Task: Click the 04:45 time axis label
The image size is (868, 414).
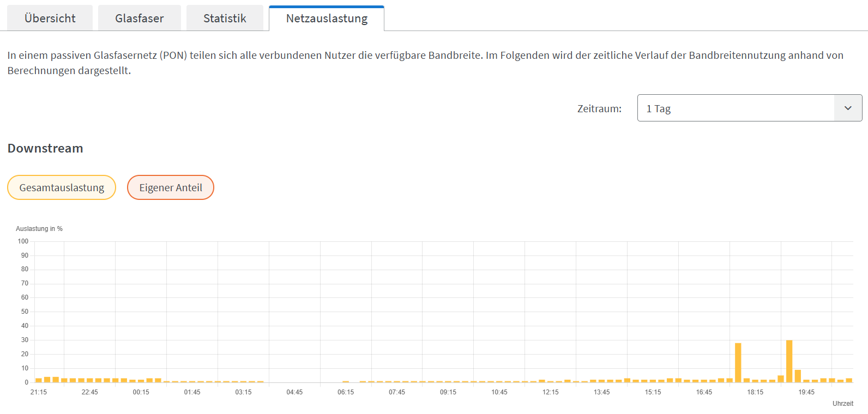Action: pyautogui.click(x=294, y=392)
